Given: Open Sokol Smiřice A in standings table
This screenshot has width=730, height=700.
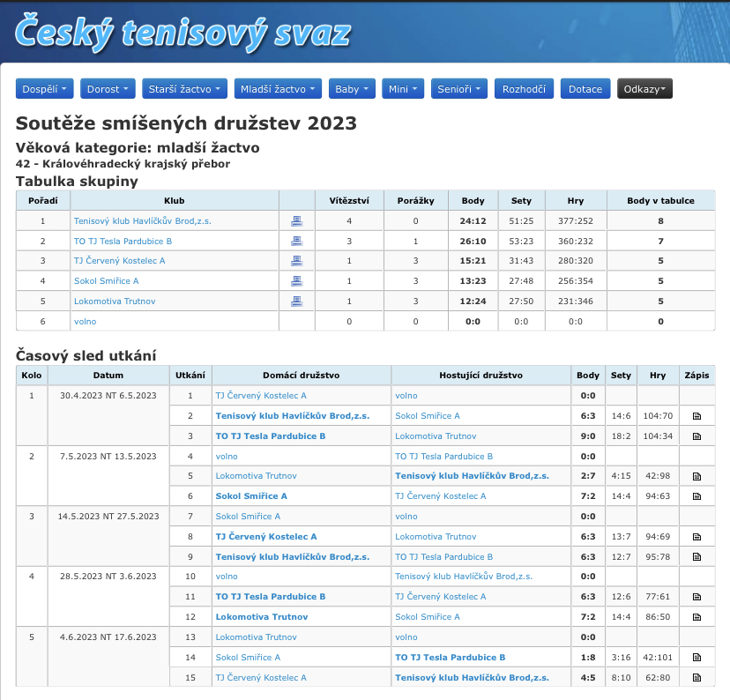Looking at the screenshot, I should click(106, 281).
